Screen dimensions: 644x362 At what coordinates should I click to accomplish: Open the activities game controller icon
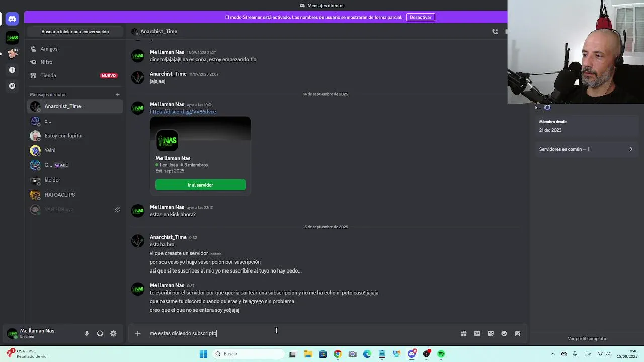(x=517, y=333)
